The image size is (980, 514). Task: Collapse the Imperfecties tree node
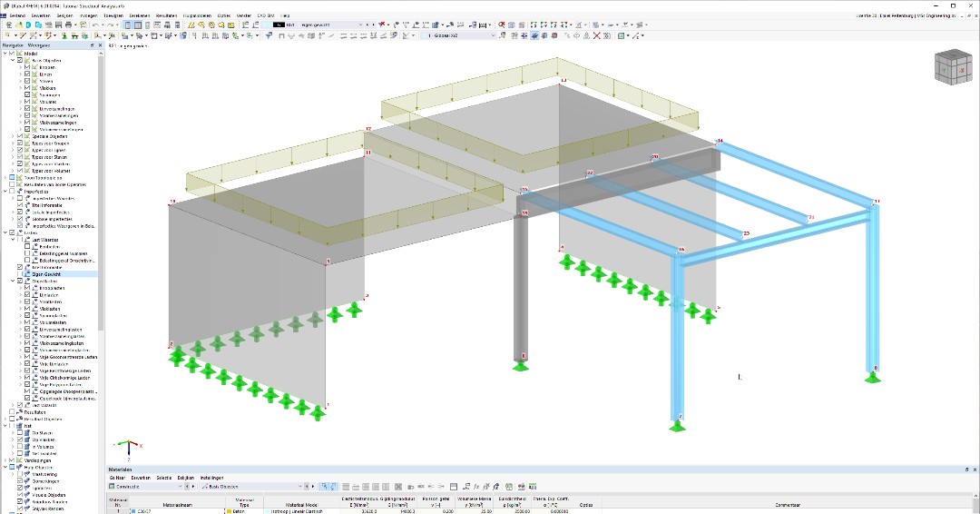pyautogui.click(x=5, y=192)
